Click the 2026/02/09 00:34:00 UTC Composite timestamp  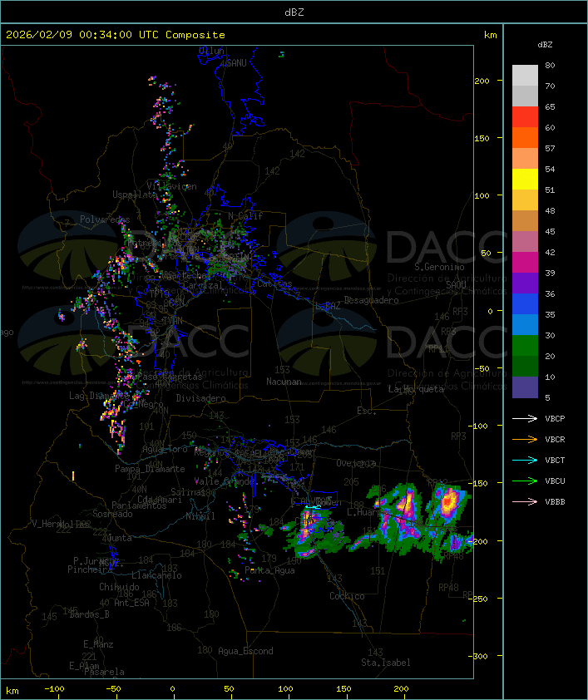coord(116,35)
